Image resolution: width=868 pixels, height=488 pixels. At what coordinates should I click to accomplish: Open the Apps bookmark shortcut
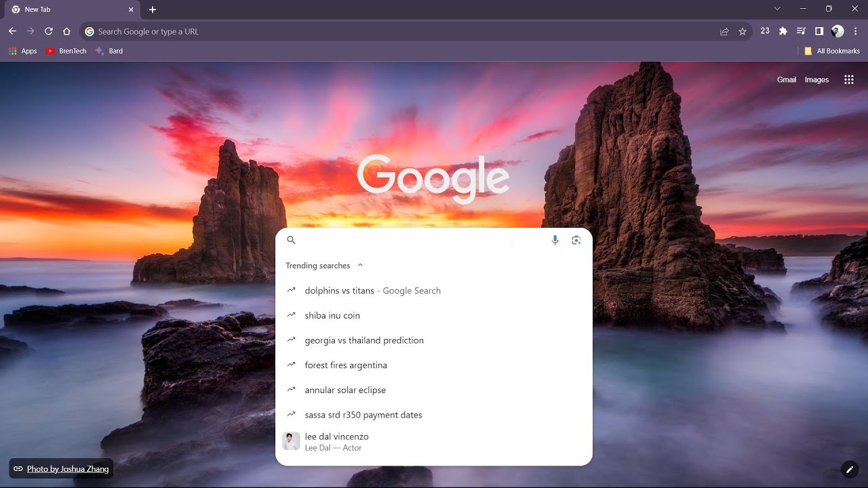22,51
